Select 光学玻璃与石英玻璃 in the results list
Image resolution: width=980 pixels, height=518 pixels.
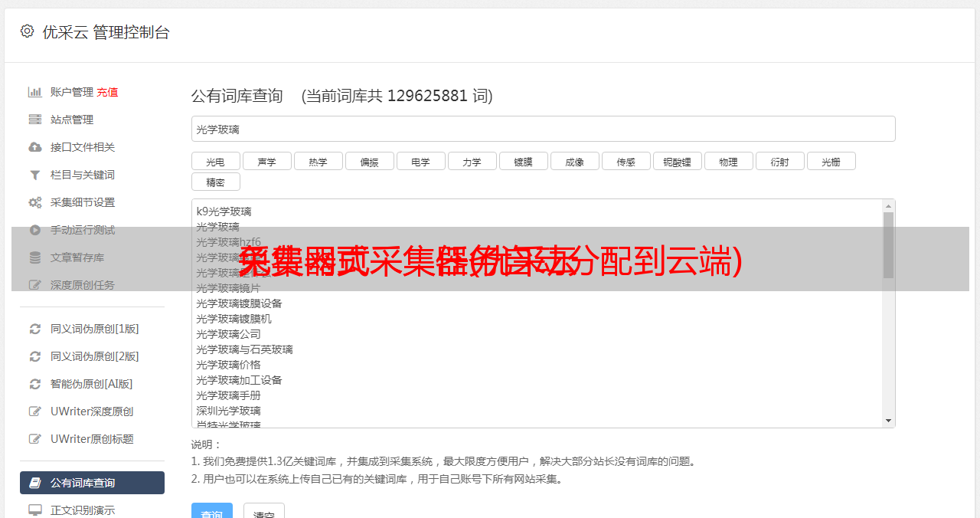point(244,349)
